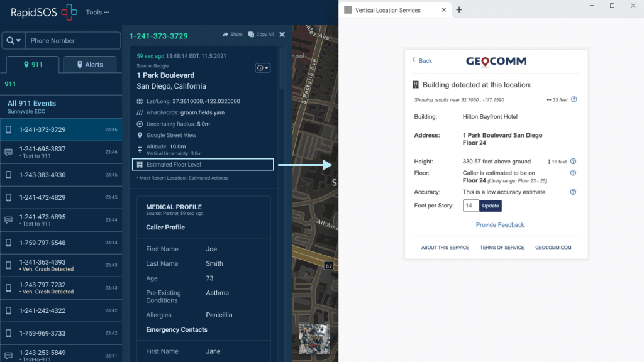
Task: Close the caller details panel
Action: (x=282, y=35)
